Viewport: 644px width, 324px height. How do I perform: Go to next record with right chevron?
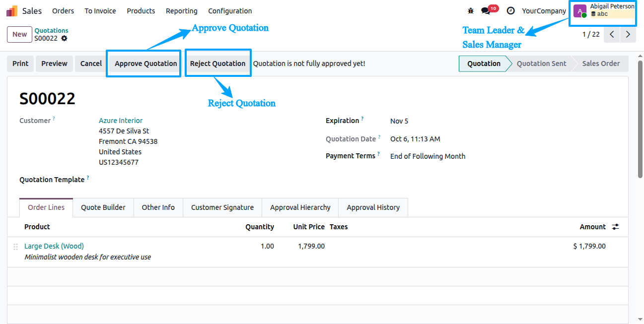coord(628,34)
